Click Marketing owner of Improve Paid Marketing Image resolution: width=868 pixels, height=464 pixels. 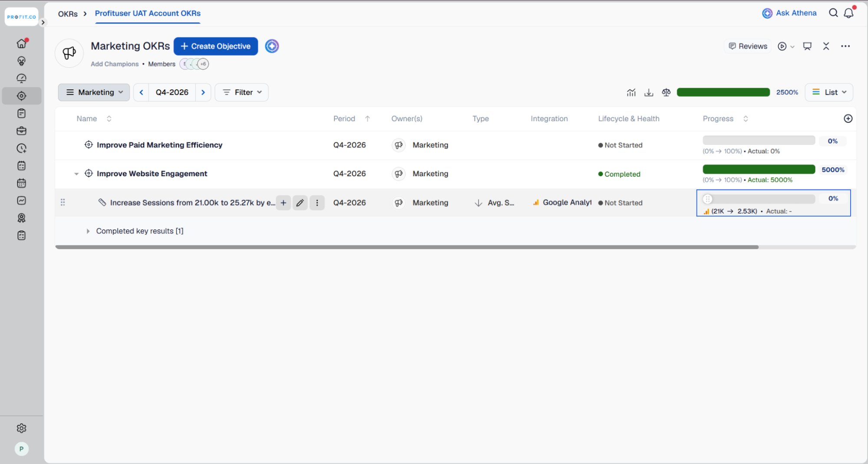[x=420, y=145]
